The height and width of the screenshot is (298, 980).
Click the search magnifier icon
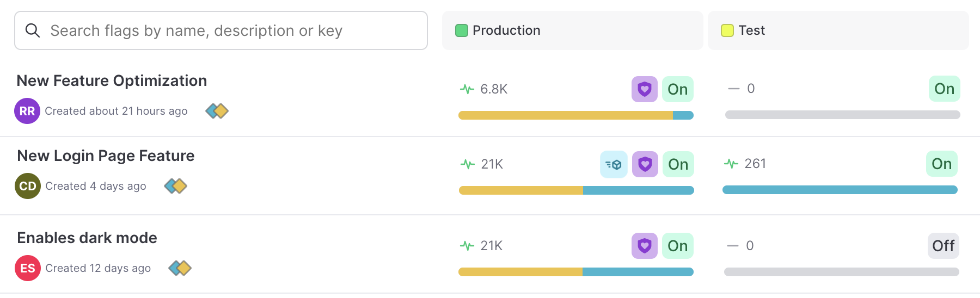point(33,31)
